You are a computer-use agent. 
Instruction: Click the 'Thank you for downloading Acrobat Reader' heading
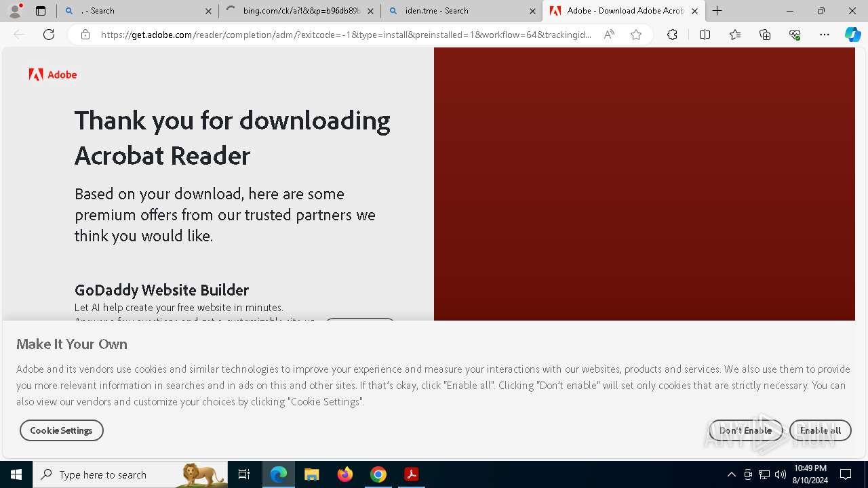pyautogui.click(x=233, y=138)
